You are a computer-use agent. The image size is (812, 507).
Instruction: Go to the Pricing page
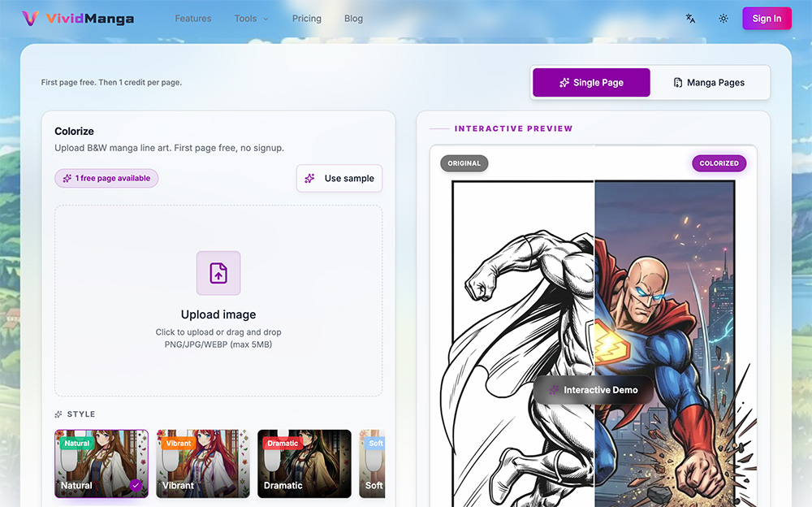(x=307, y=19)
